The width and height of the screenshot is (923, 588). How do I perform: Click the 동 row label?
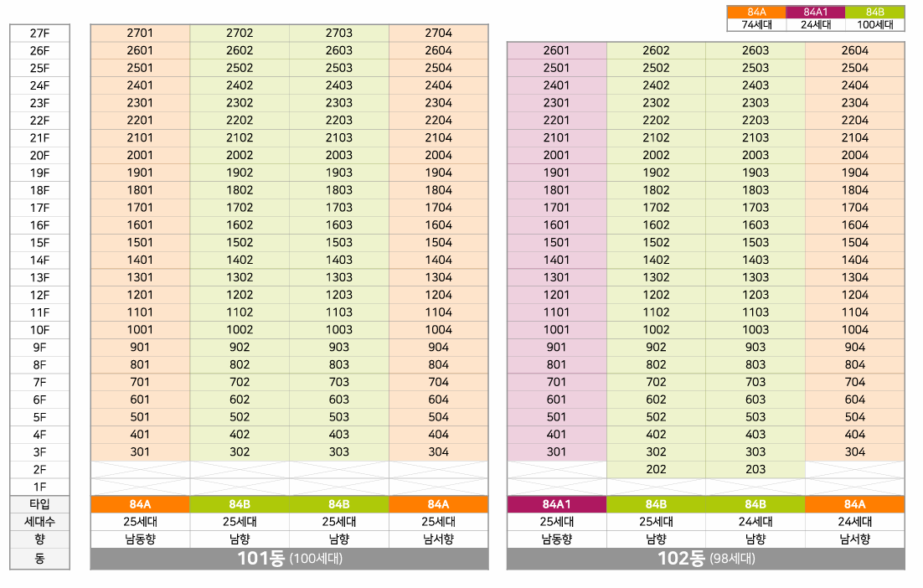pos(40,558)
